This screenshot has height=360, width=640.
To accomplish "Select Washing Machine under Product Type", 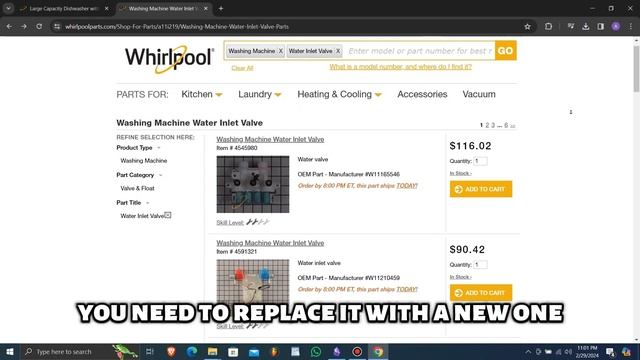I will click(144, 161).
